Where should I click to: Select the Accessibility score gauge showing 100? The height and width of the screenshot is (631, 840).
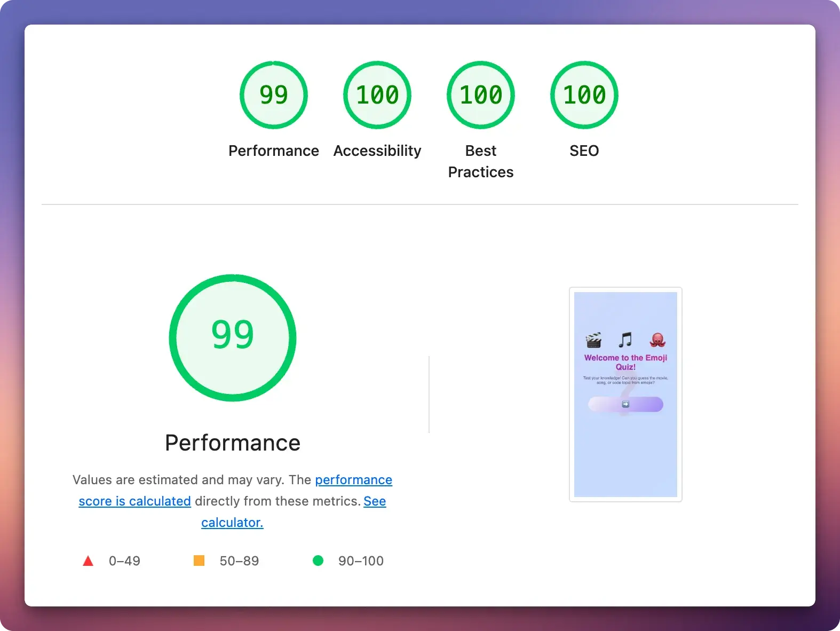(377, 95)
